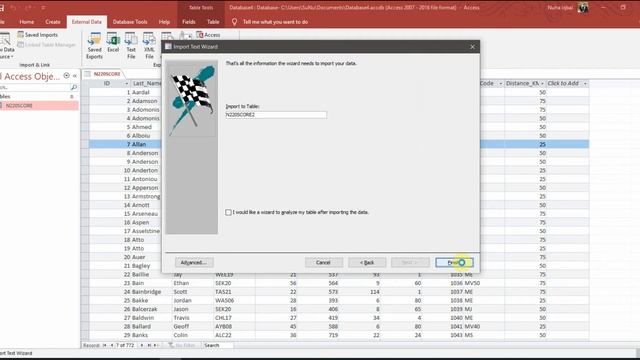Switch to the Create ribbon tab
640x360 pixels.
tap(53, 22)
